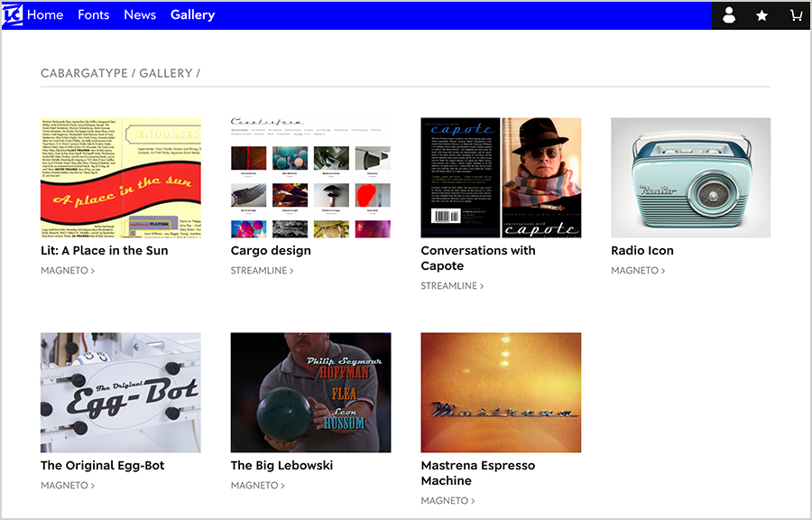View the Radio Icon image thumbnail
Screen dimensions: 812x520
coord(690,177)
